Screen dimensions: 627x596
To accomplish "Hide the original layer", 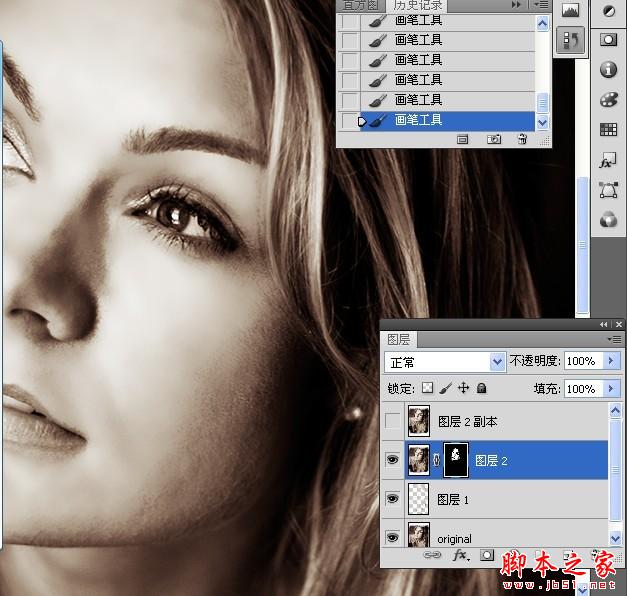I will tap(392, 537).
